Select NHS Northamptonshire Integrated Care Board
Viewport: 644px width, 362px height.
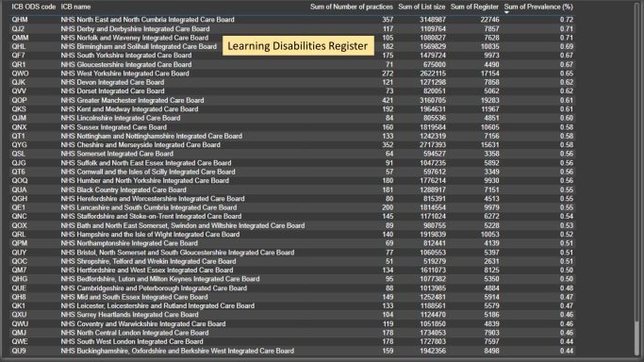click(130, 243)
